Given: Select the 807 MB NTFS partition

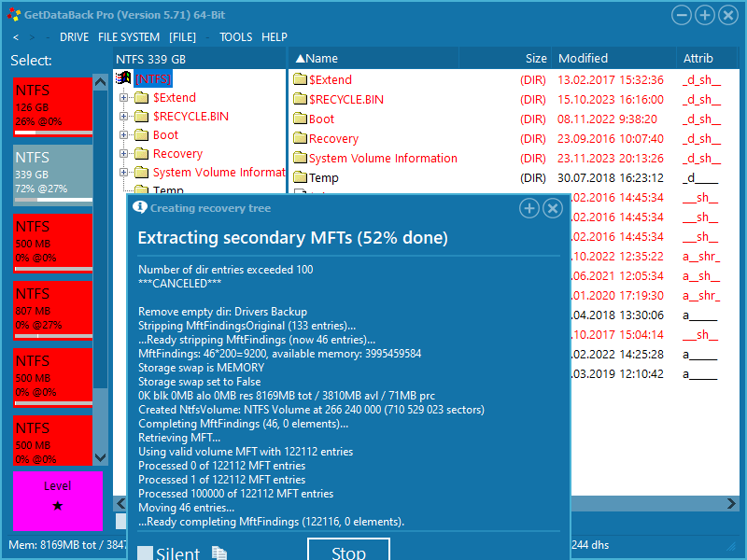Looking at the screenshot, I should point(52,308).
